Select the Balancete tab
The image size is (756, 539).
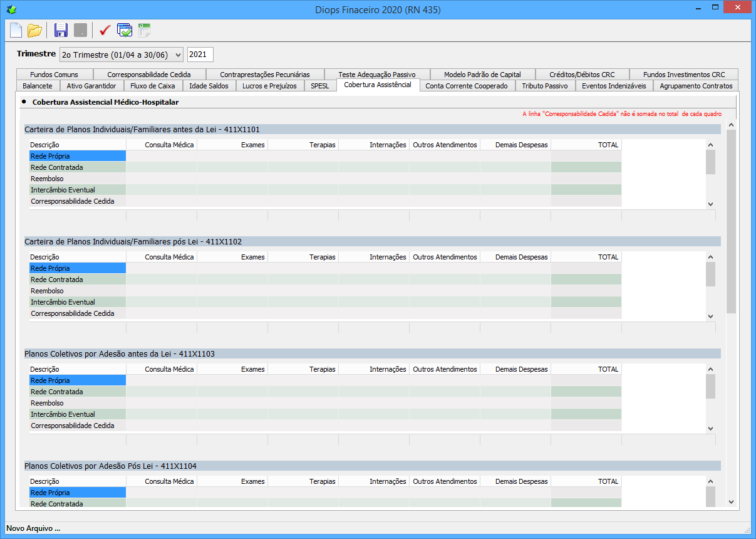(37, 86)
